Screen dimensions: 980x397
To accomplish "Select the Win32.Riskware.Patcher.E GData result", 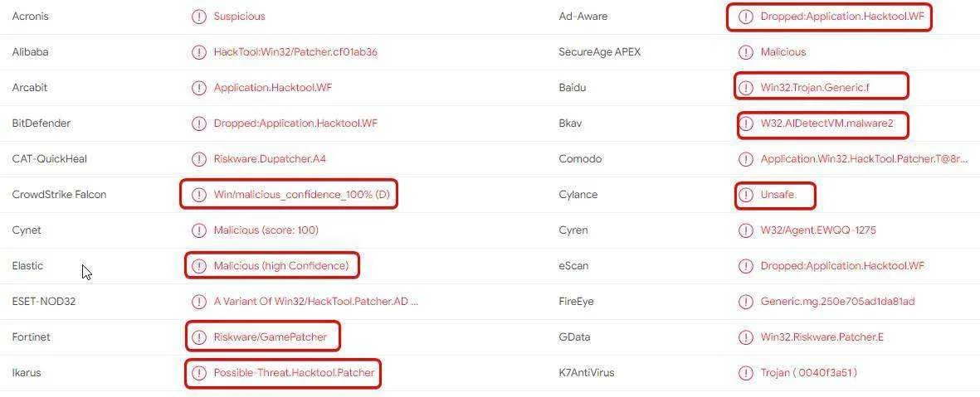I will tap(822, 337).
